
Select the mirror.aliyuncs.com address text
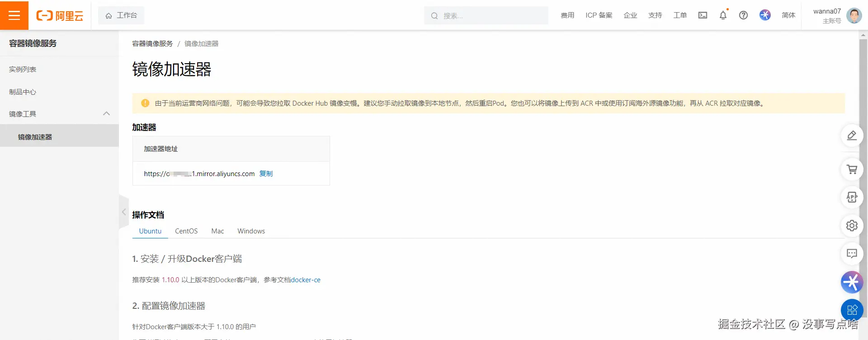coord(199,174)
